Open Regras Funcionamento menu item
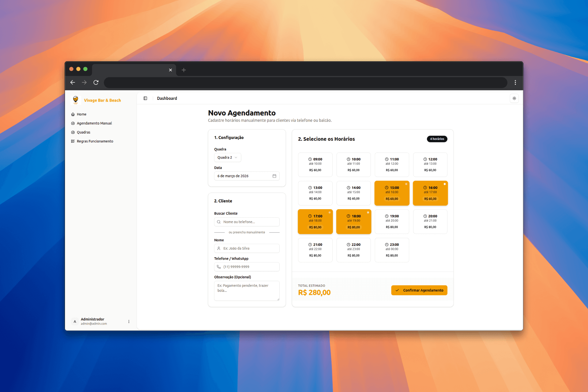The width and height of the screenshot is (588, 392). tap(95, 141)
